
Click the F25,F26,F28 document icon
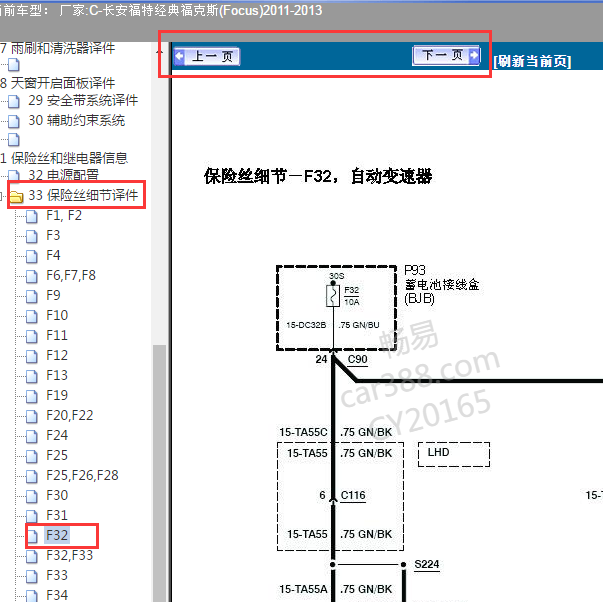click(32, 476)
